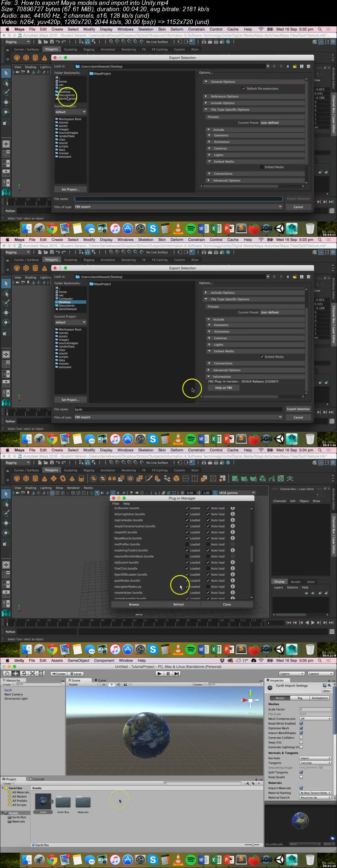Screen dimensions: 337x868
Task: Click the Scene orientation gizmo in Unity
Action: pyautogui.click(x=250, y=700)
